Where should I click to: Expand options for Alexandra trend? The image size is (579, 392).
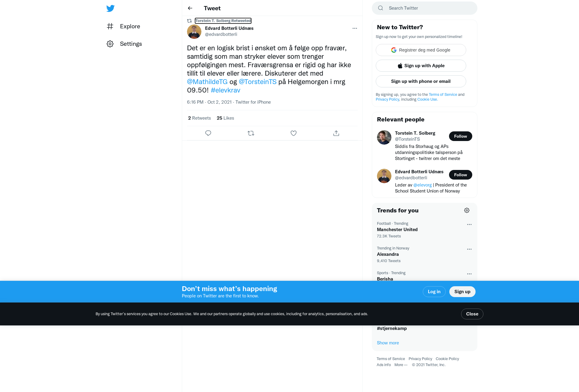click(x=469, y=249)
